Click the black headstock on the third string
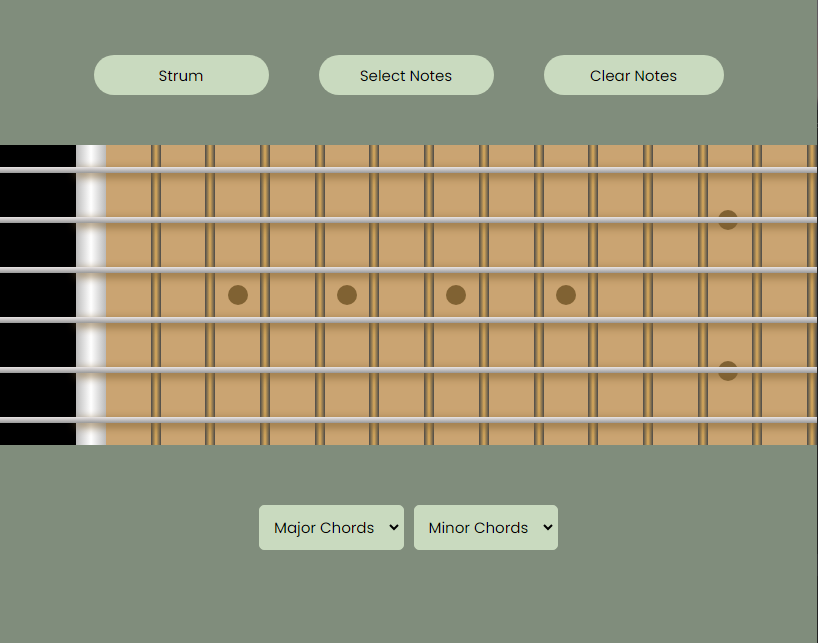The image size is (818, 643). [38, 270]
